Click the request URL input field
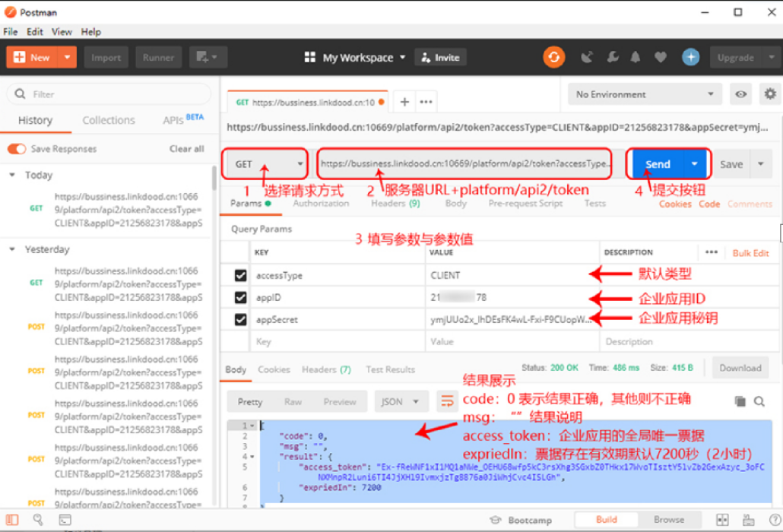 point(464,163)
